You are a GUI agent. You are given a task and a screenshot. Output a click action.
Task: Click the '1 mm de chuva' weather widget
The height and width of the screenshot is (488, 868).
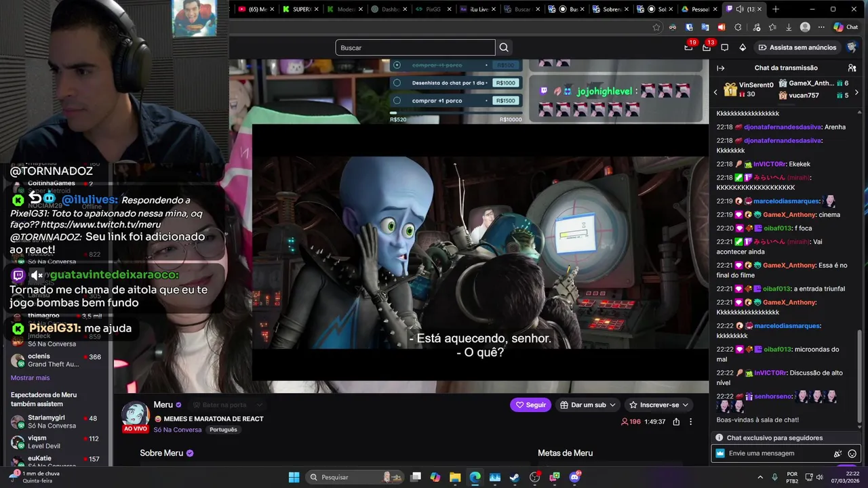click(35, 477)
